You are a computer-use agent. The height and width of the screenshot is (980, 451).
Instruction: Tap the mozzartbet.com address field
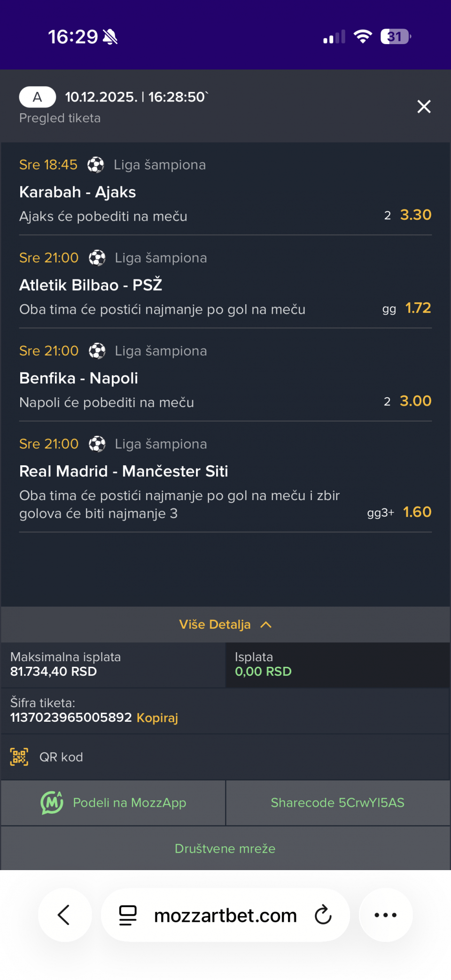coord(225,915)
